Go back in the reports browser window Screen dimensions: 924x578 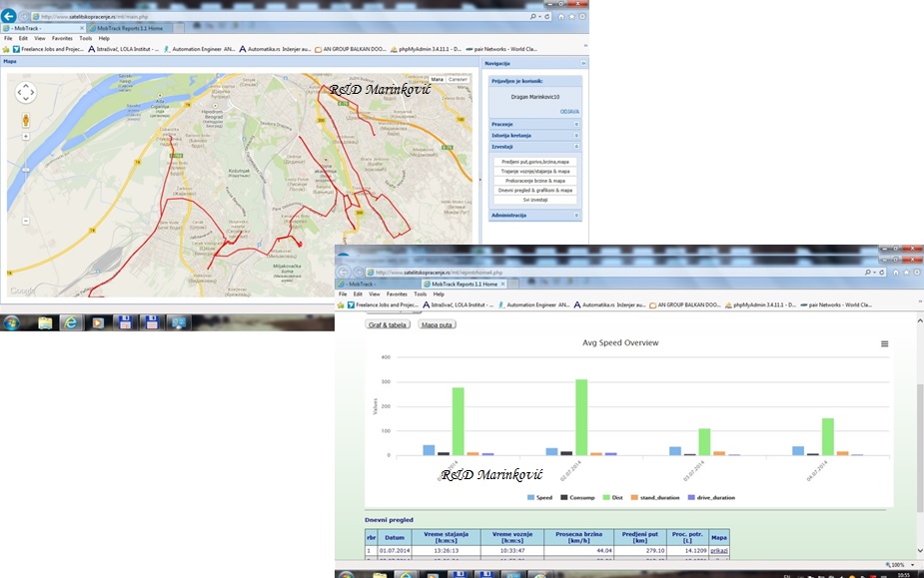pyautogui.click(x=344, y=272)
